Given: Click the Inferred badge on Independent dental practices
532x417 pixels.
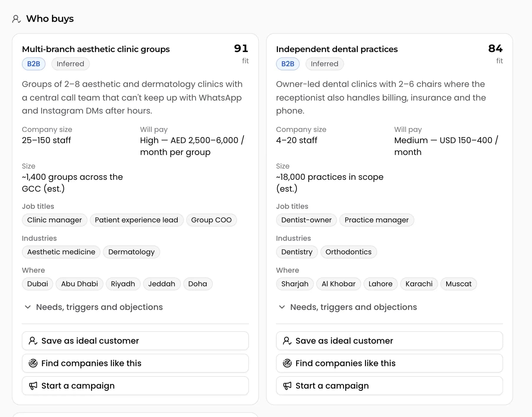Looking at the screenshot, I should [325, 64].
